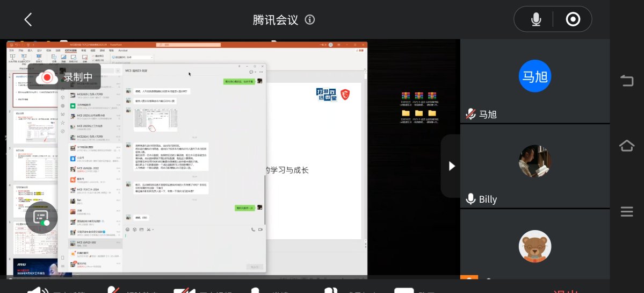The height and width of the screenshot is (293, 644).
Task: Tap Billy's active microphone status icon
Action: 471,199
